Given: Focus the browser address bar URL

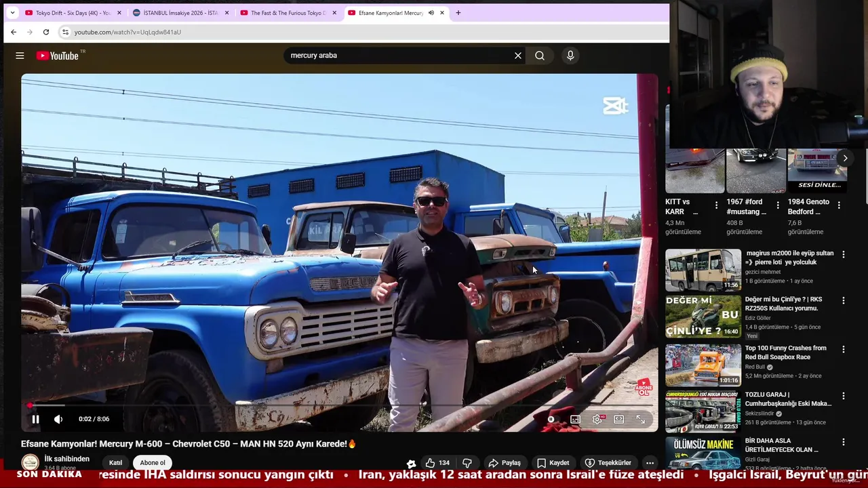Looking at the screenshot, I should pos(127,32).
